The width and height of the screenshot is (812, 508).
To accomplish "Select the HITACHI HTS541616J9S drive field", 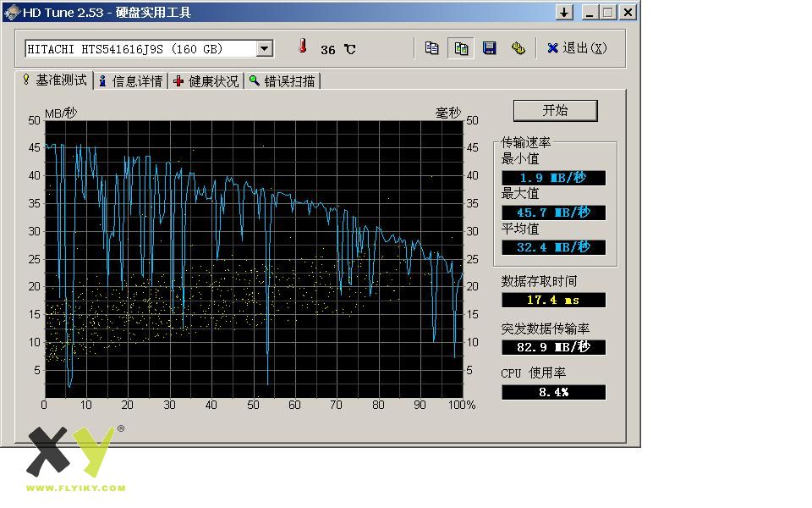I will [149, 49].
